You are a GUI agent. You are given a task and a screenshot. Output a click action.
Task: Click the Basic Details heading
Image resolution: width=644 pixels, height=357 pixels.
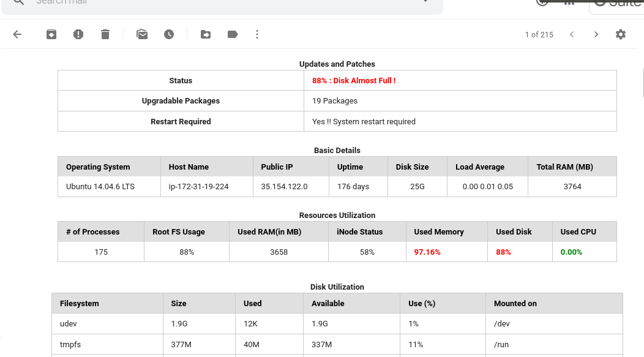click(x=337, y=151)
